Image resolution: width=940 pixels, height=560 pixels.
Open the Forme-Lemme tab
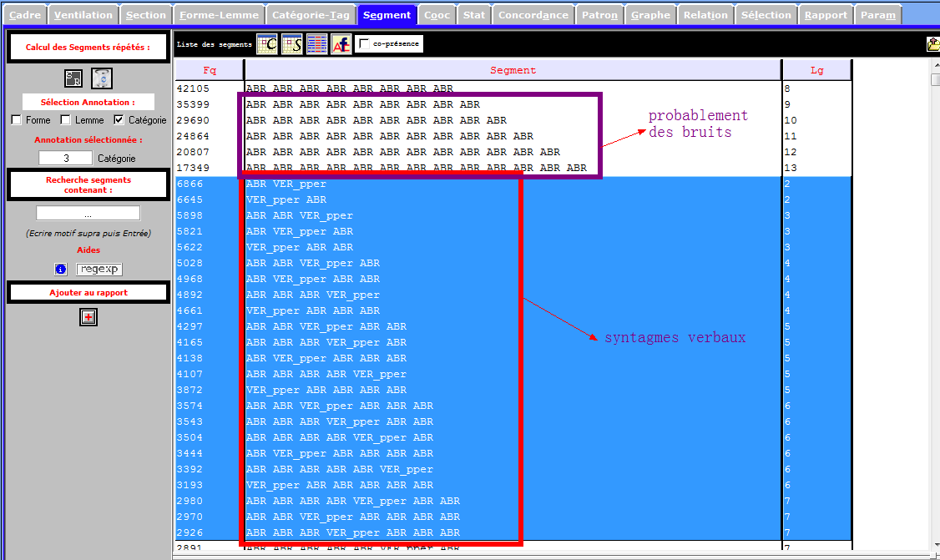pos(219,15)
